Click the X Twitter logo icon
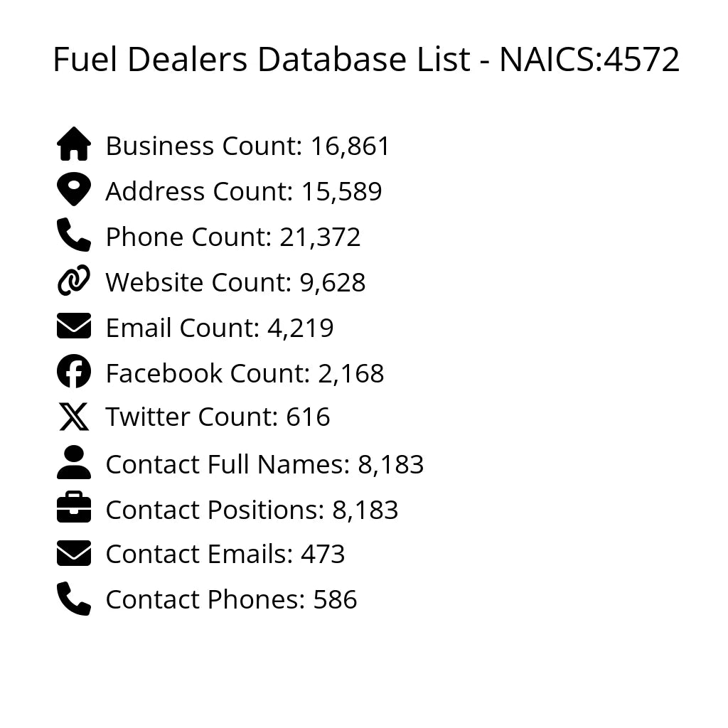 (74, 417)
